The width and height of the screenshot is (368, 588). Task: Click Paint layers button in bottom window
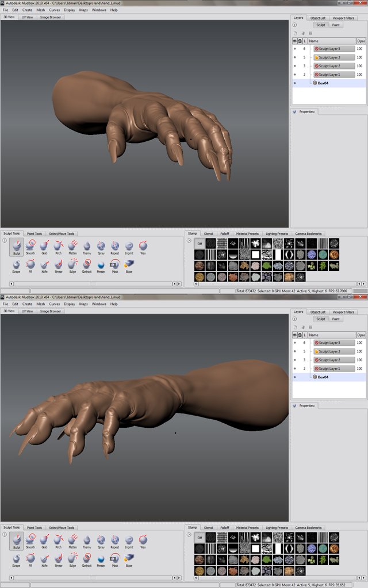(x=336, y=319)
